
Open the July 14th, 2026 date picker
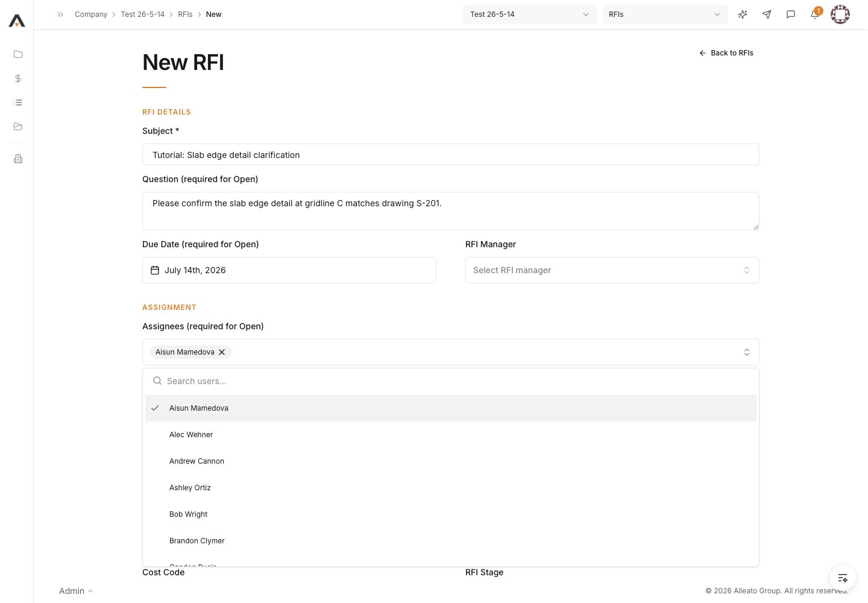tap(289, 270)
